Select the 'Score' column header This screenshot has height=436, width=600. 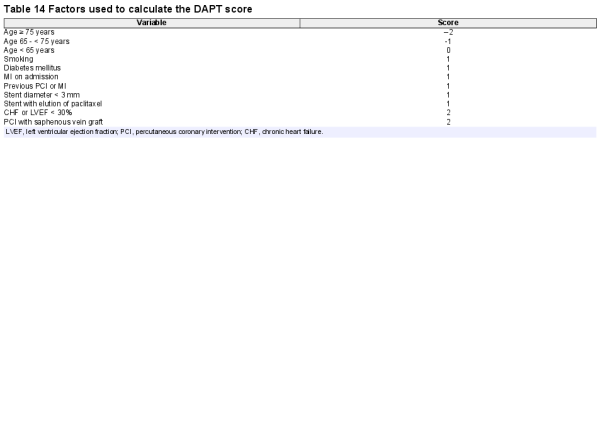pyautogui.click(x=448, y=23)
